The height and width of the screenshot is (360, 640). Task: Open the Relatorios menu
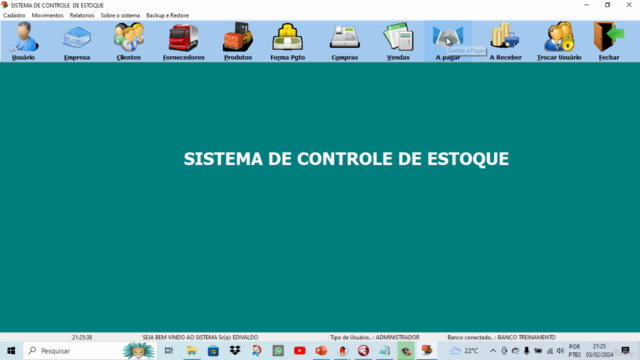point(82,16)
